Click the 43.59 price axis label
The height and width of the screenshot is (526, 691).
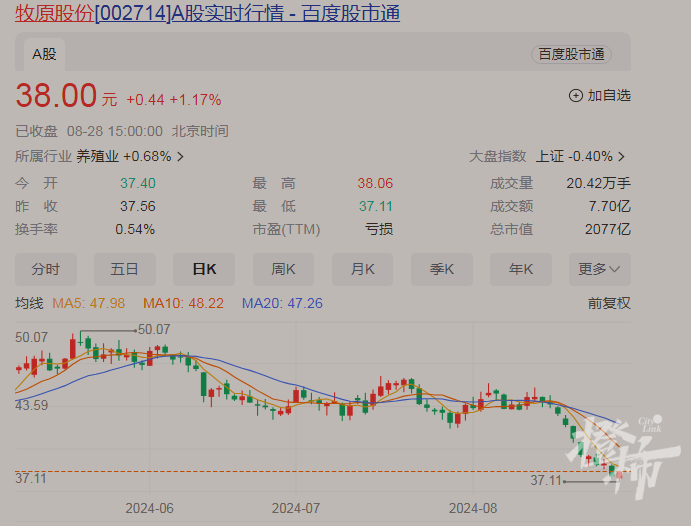click(x=31, y=405)
